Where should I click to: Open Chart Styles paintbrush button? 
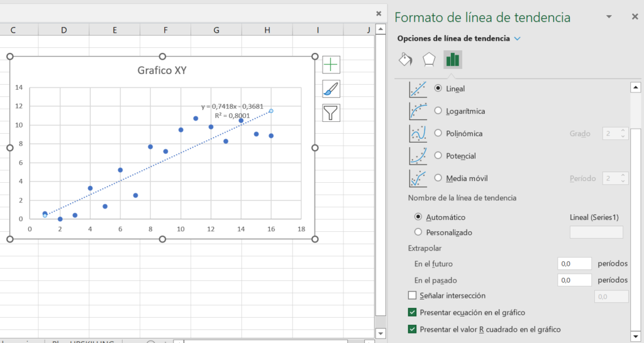[331, 89]
